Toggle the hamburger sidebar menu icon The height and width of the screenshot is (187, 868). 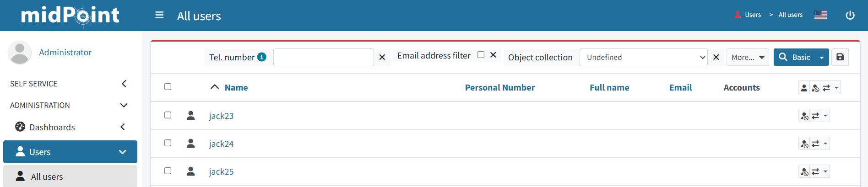(x=159, y=15)
